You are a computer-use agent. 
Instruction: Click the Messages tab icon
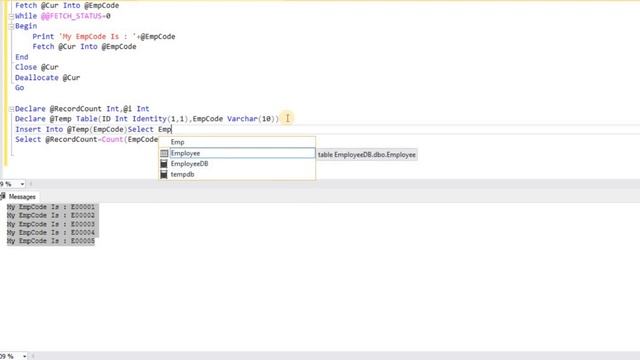point(2,196)
